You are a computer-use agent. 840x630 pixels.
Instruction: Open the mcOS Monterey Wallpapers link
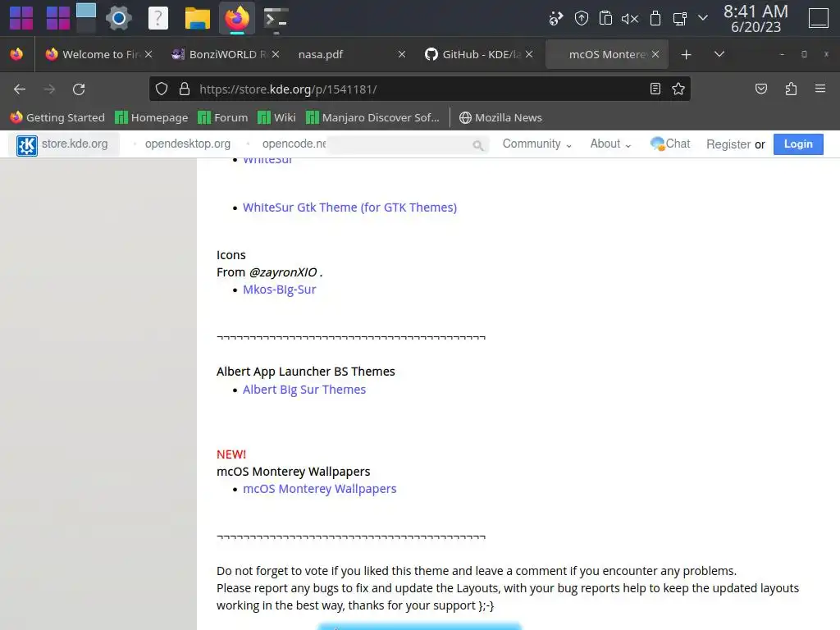(319, 489)
